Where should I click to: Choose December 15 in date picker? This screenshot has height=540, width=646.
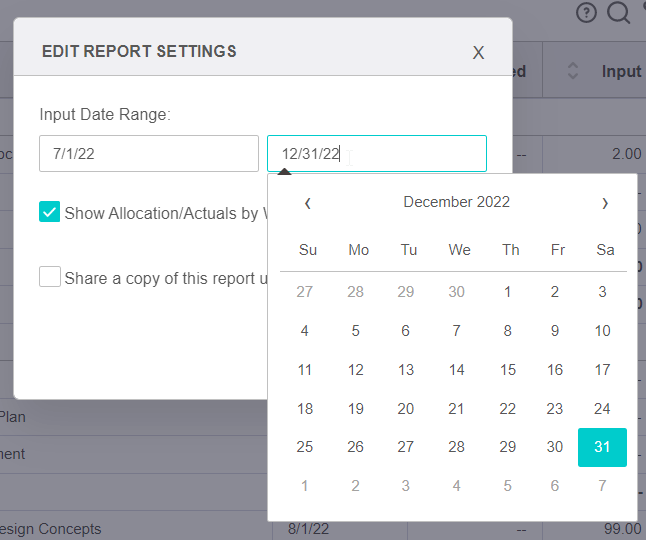click(508, 370)
